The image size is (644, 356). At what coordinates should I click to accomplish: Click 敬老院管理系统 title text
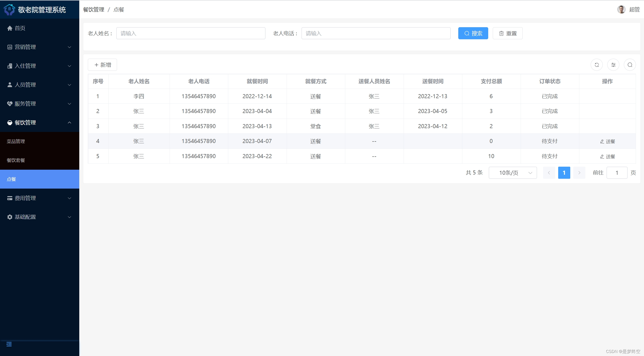pyautogui.click(x=42, y=10)
